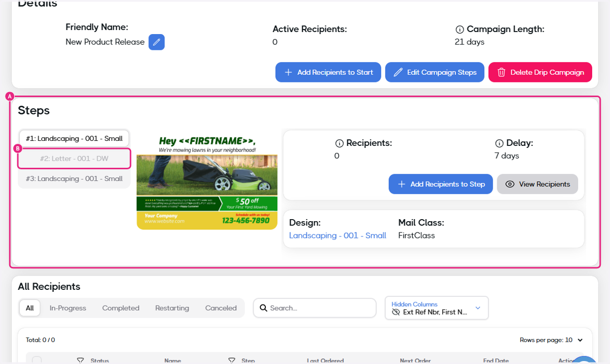
Task: Click Add Recipients to Step button
Action: pos(441,184)
